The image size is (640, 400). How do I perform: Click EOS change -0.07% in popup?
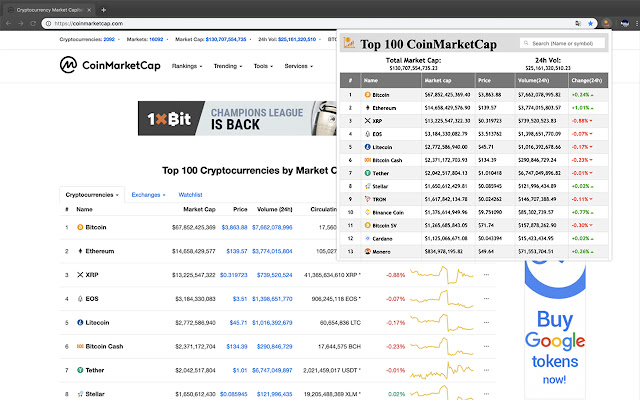[x=582, y=134]
